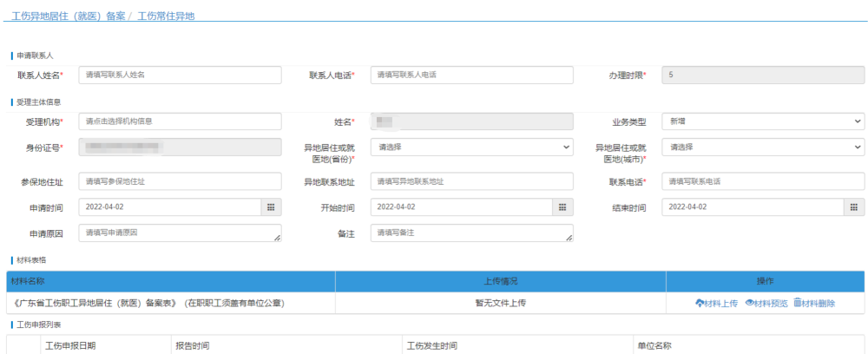Click the 报告时间 column header

(286, 345)
